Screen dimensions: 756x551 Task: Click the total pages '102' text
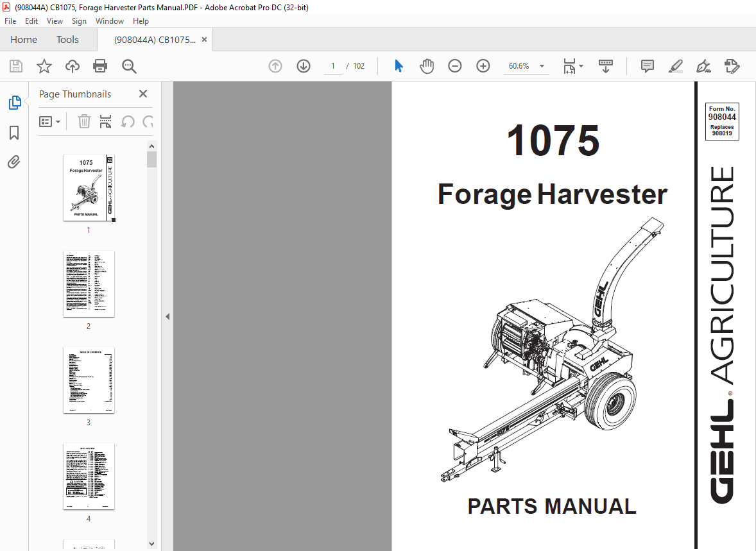tap(359, 66)
